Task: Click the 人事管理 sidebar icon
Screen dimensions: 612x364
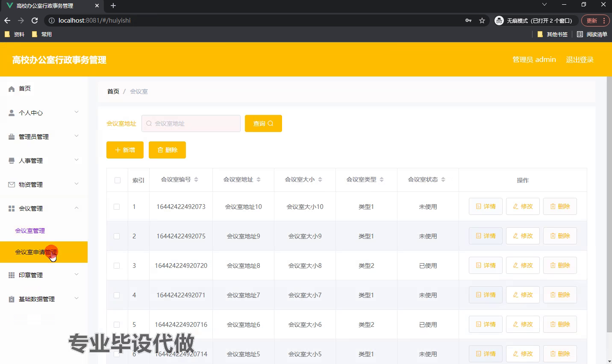Action: [12, 161]
